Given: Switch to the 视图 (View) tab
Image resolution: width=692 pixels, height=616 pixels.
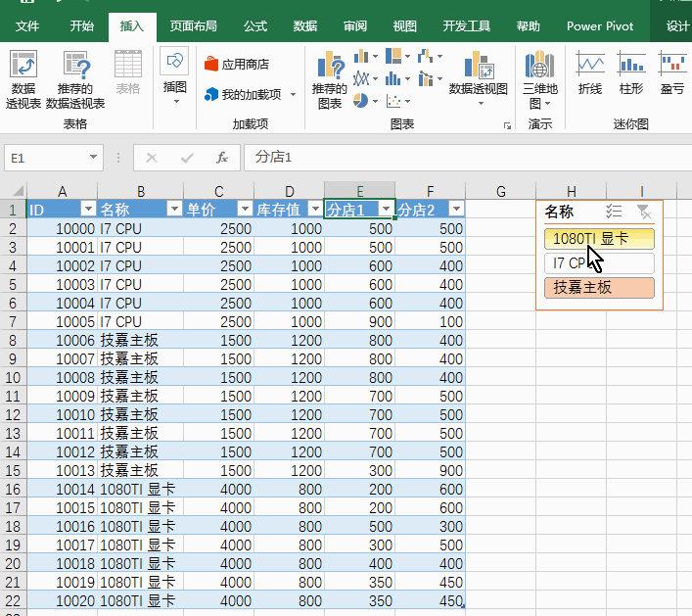Looking at the screenshot, I should [x=404, y=26].
